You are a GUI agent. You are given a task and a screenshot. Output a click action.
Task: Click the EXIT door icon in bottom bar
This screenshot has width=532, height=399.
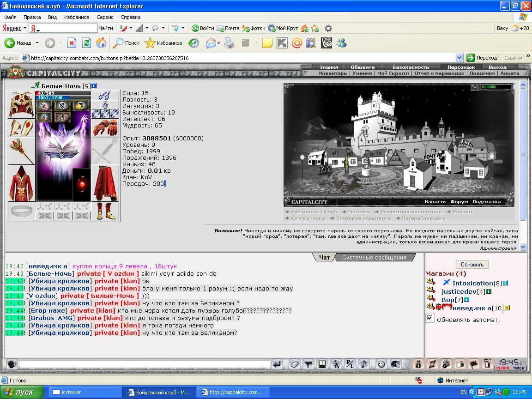click(x=488, y=364)
